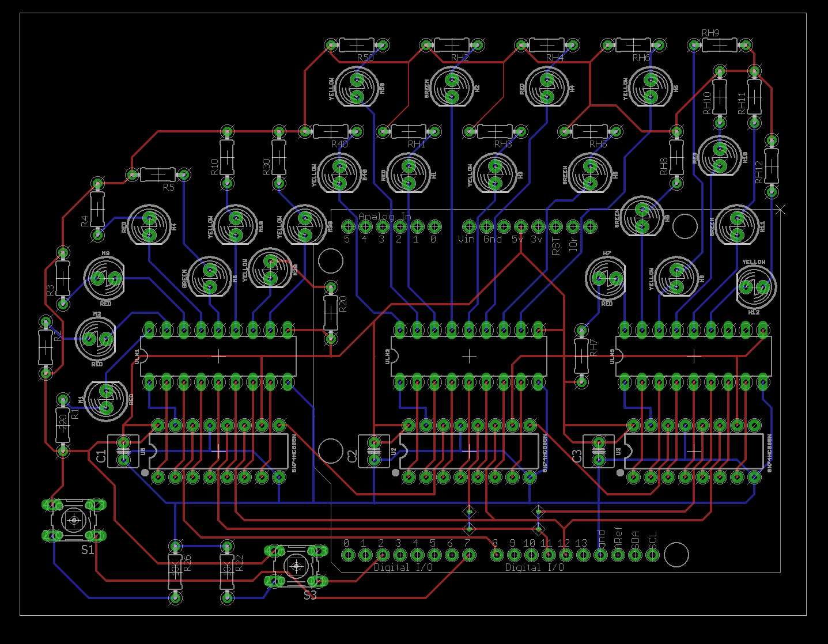Click the SDA pin label
This screenshot has width=828, height=644.
[636, 539]
